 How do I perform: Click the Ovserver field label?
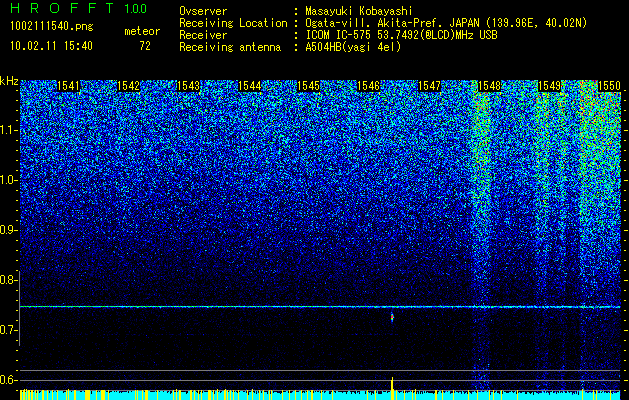click(203, 11)
